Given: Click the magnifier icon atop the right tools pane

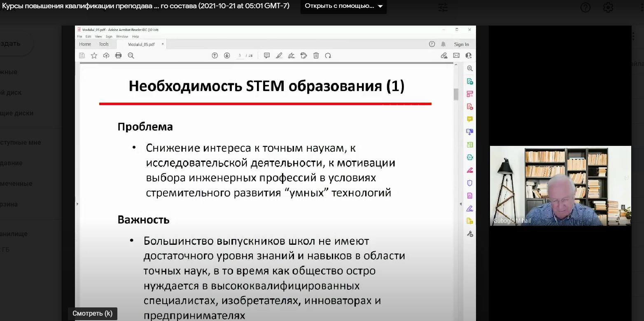Looking at the screenshot, I should point(470,68).
